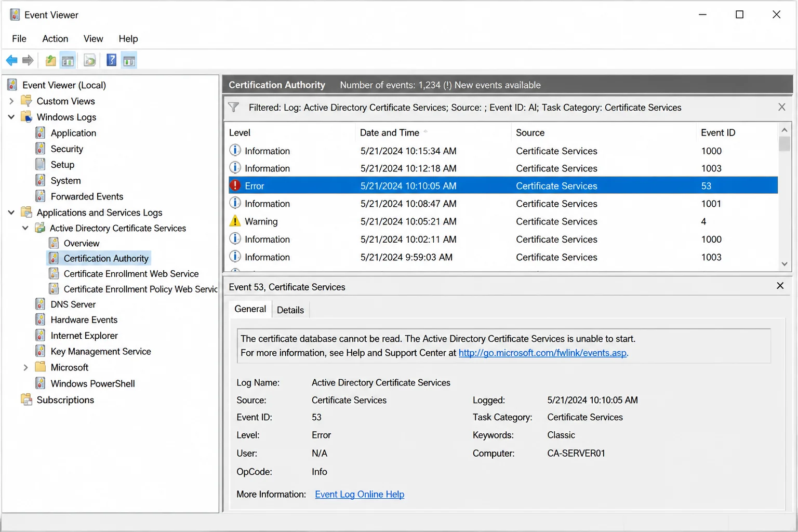This screenshot has height=532, width=798.
Task: Sort by the Date and Time column header
Action: tap(434, 132)
